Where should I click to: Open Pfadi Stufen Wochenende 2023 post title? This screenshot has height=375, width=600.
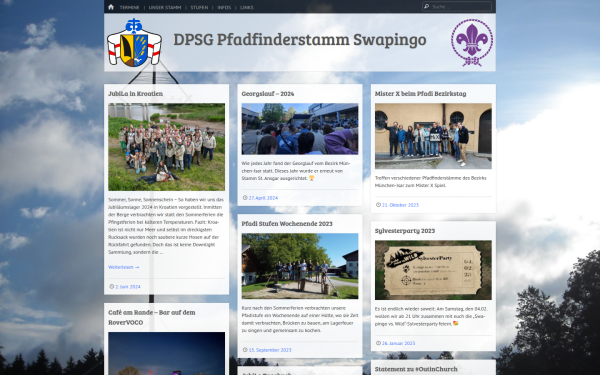point(287,223)
